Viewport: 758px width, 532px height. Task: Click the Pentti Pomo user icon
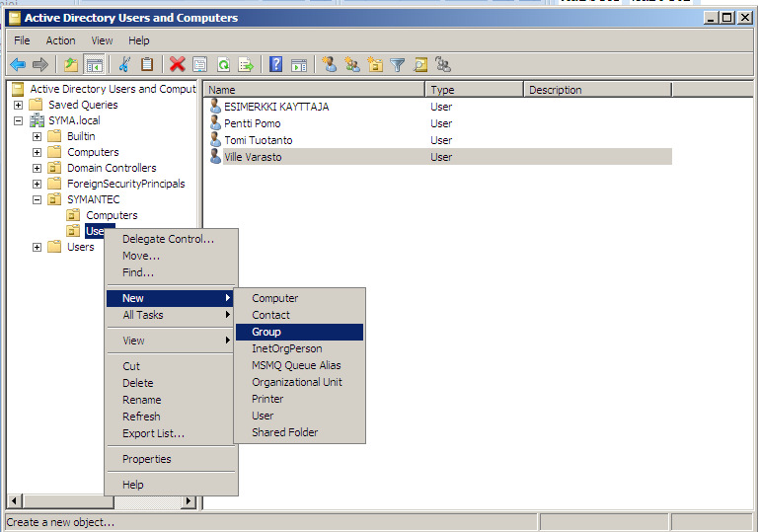pos(215,122)
